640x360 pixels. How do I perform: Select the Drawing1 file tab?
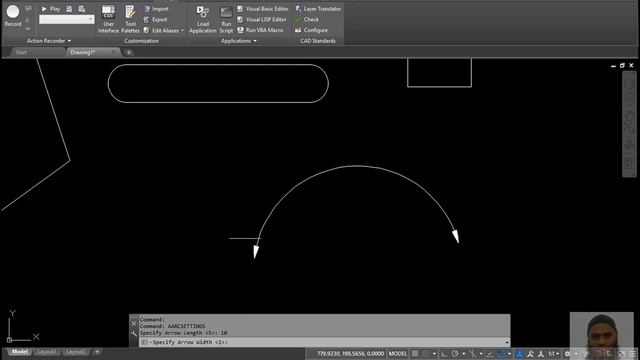pos(83,52)
